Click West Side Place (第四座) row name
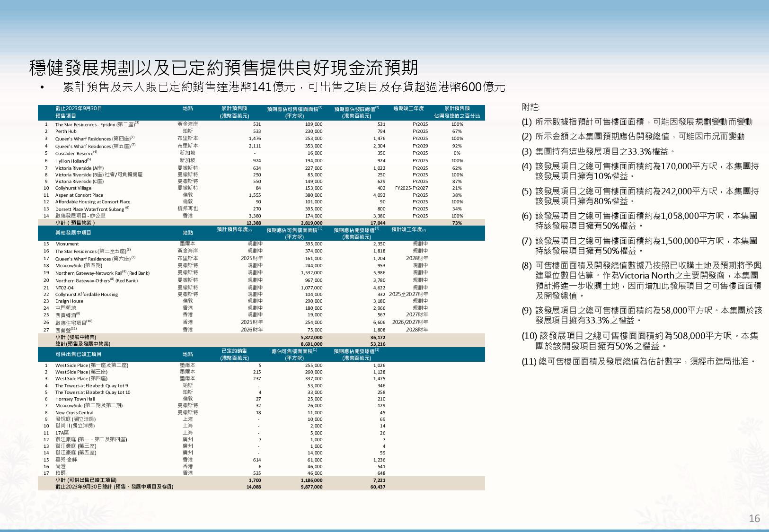This screenshot has width=769, height=532. 81,378
